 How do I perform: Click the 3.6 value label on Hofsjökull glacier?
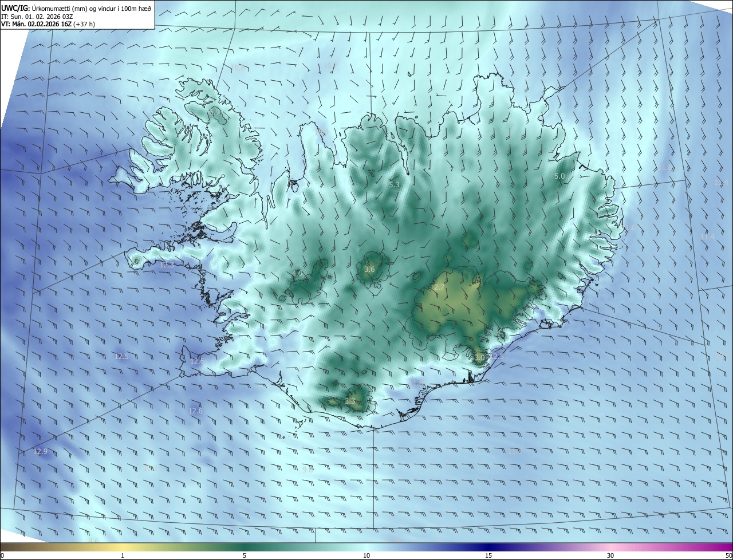point(369,269)
